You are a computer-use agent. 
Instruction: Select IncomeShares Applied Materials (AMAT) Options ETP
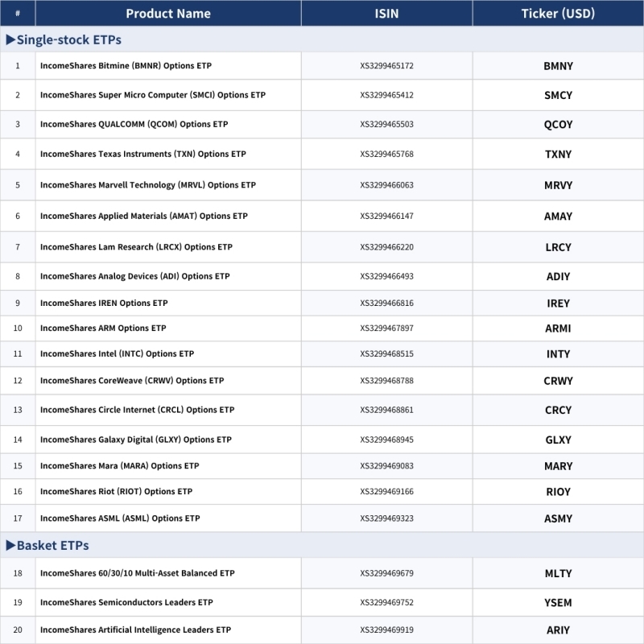coord(144,216)
